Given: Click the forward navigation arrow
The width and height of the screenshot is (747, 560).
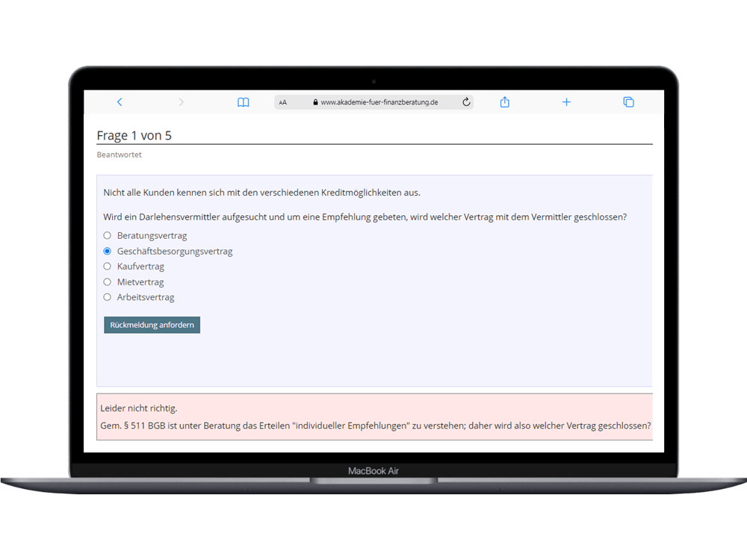Looking at the screenshot, I should 181,102.
